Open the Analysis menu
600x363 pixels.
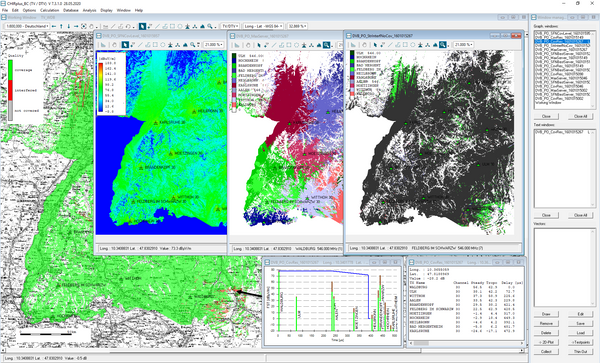89,10
